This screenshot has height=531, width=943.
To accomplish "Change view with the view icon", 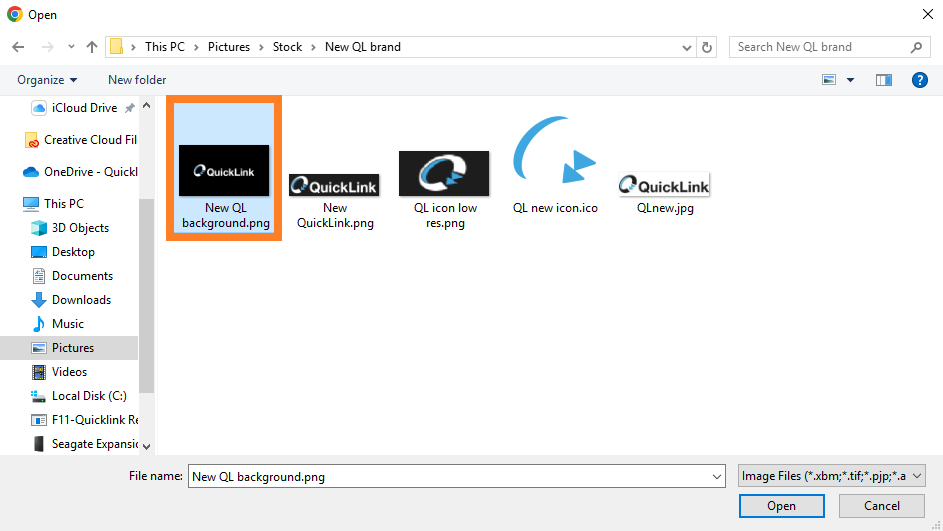I will click(829, 80).
